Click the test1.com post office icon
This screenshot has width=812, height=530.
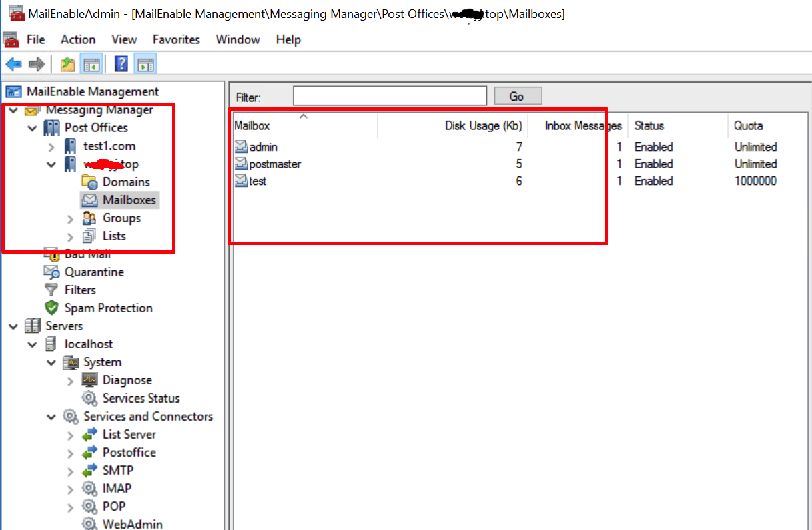(71, 146)
